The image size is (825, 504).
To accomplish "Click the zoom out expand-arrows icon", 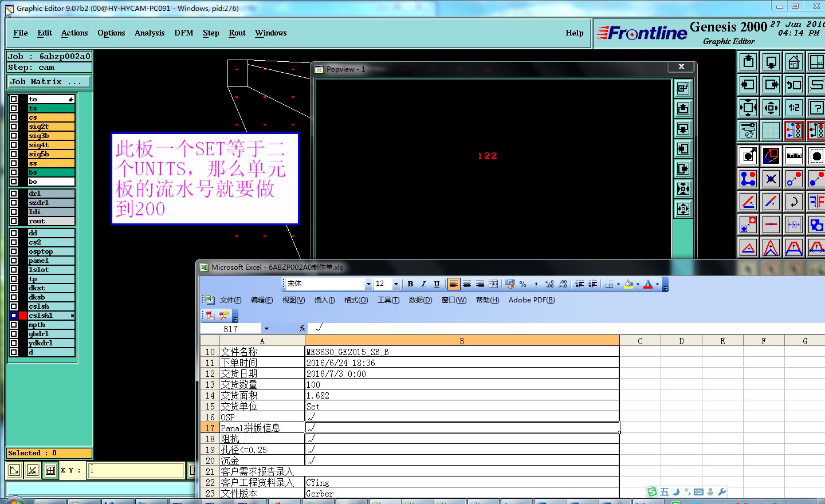I will [x=748, y=108].
